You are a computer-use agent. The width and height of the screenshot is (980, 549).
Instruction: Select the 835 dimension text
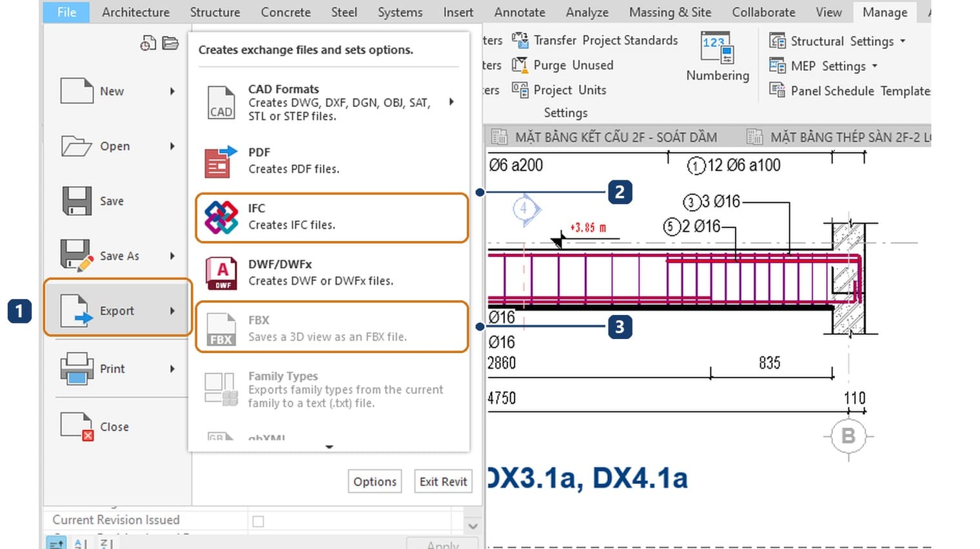click(770, 363)
